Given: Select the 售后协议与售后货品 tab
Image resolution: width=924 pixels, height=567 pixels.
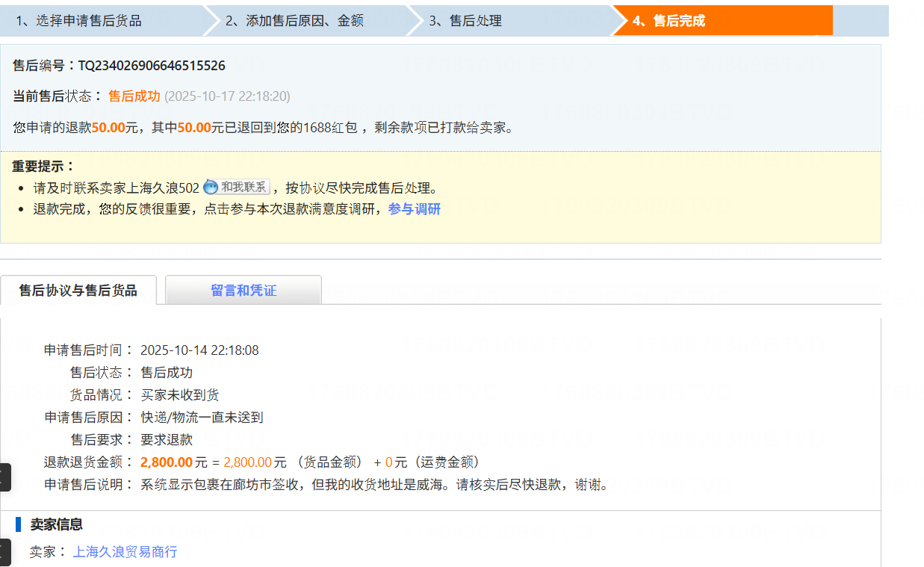Looking at the screenshot, I should coord(78,291).
